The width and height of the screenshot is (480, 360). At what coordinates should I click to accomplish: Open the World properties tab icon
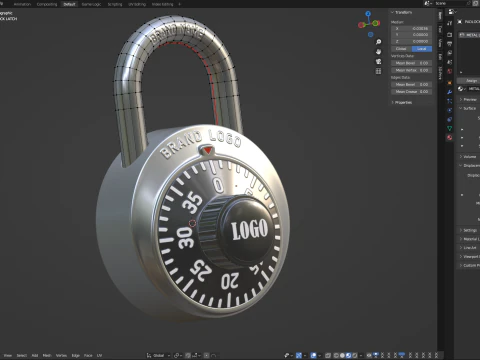pyautogui.click(x=450, y=71)
